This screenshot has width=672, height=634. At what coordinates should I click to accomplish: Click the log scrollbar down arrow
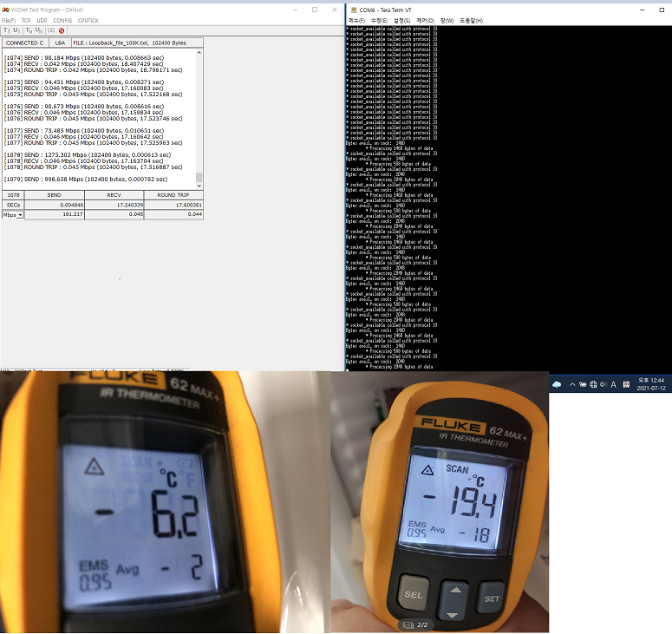pos(199,186)
